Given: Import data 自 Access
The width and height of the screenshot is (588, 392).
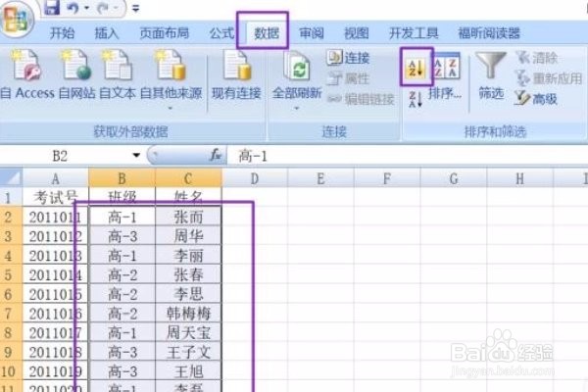Looking at the screenshot, I should pyautogui.click(x=27, y=75).
